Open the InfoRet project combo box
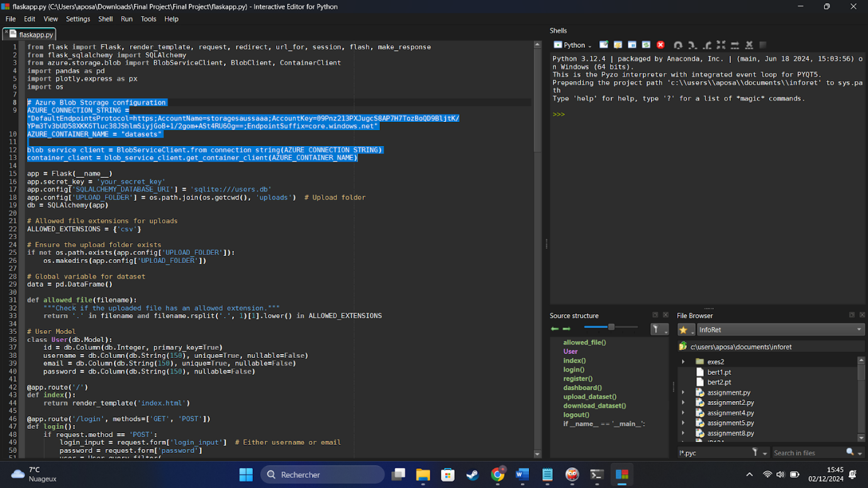Image resolution: width=868 pixels, height=488 pixels. tap(781, 330)
